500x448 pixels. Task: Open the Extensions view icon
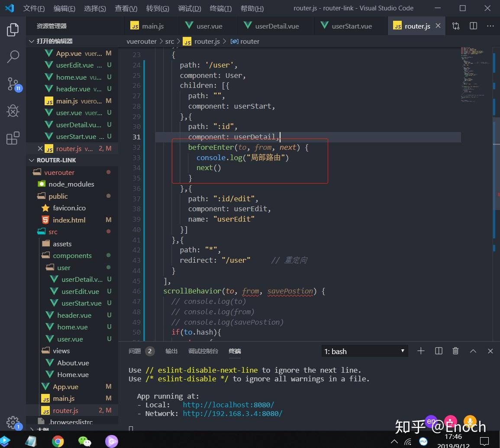13,138
